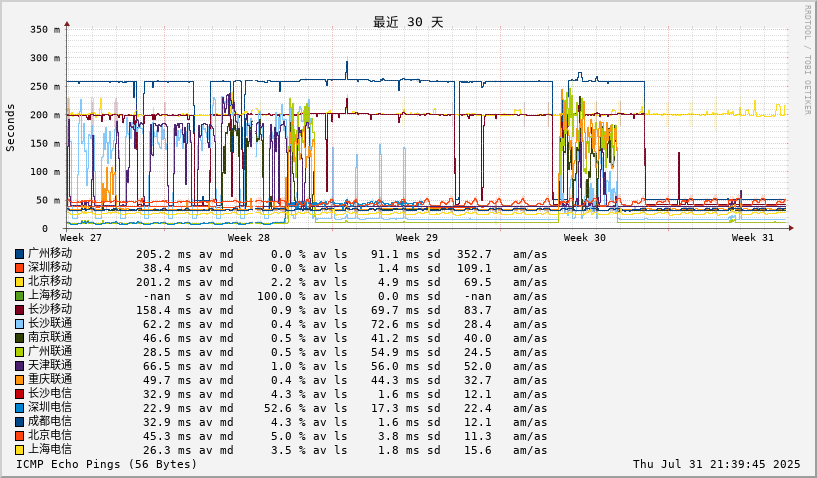Click the 长沙电信 legend color swatch

(19, 395)
